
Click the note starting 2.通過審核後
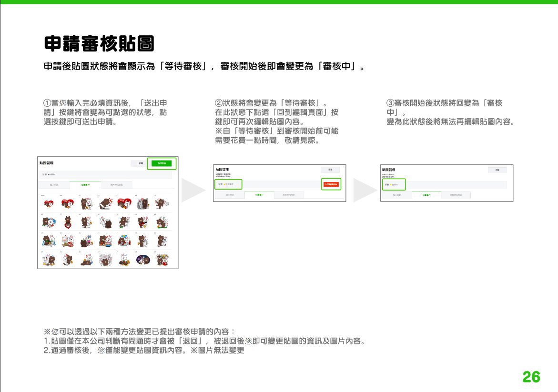pyautogui.click(x=144, y=351)
